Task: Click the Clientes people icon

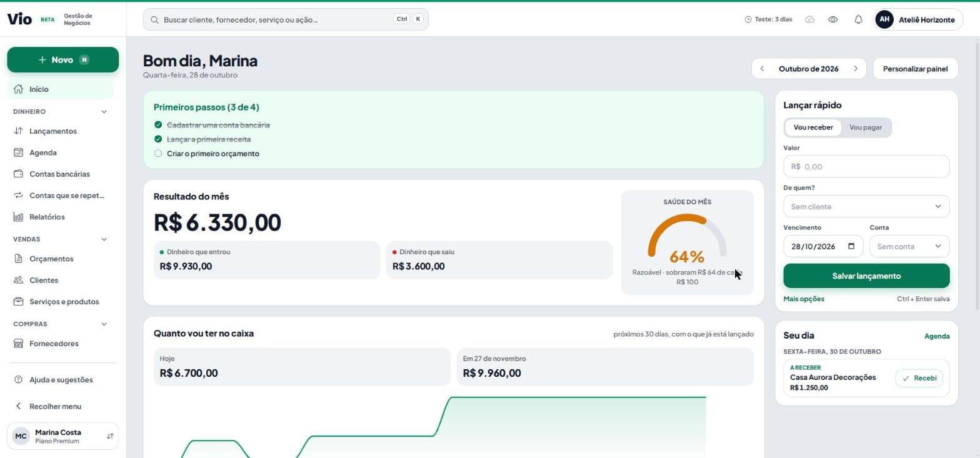Action: coord(18,280)
